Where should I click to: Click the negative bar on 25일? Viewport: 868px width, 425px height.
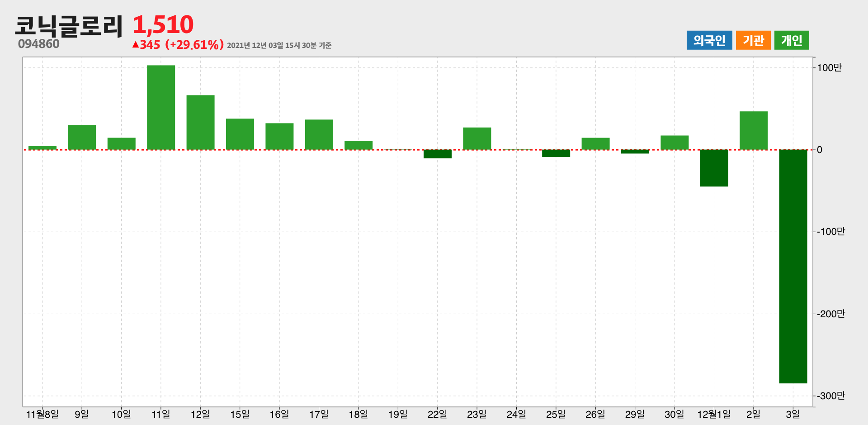pyautogui.click(x=556, y=153)
